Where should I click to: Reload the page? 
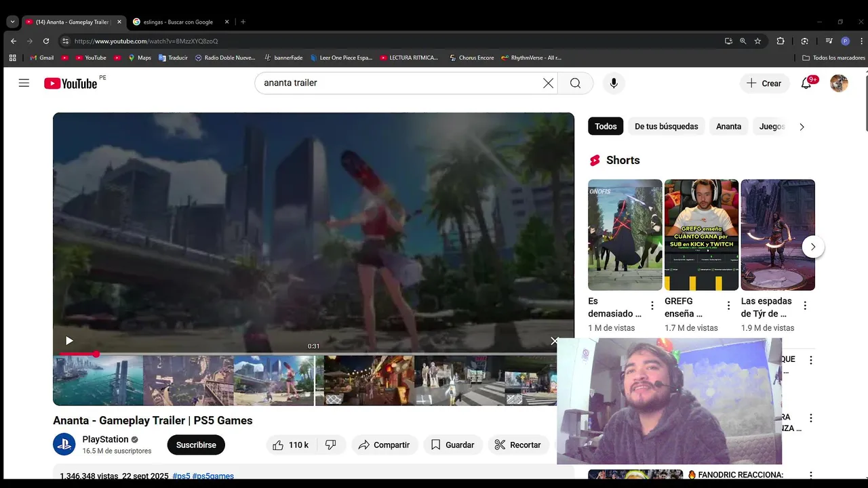46,41
